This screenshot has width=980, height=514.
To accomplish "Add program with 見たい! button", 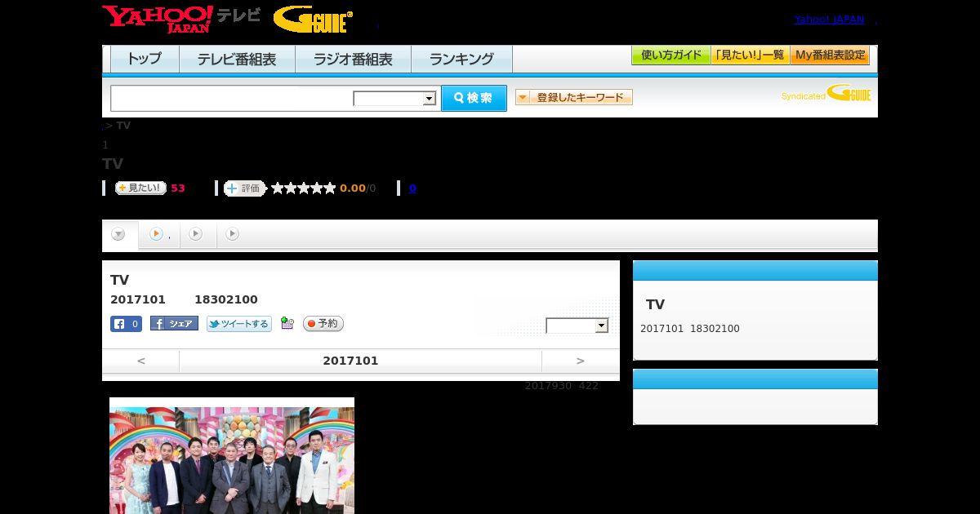I will click(140, 188).
